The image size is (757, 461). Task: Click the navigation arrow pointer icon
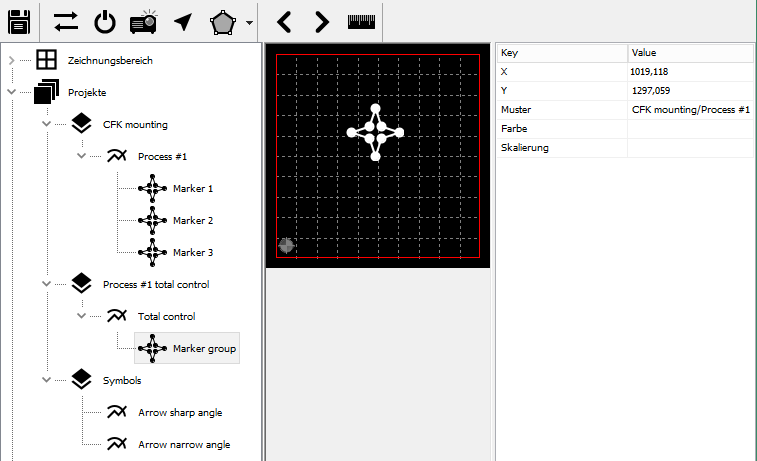(x=183, y=22)
